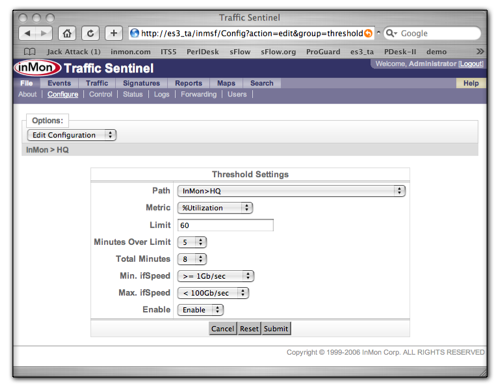This screenshot has width=500, height=387.
Task: Open the sFlow bookmark
Action: (x=240, y=52)
